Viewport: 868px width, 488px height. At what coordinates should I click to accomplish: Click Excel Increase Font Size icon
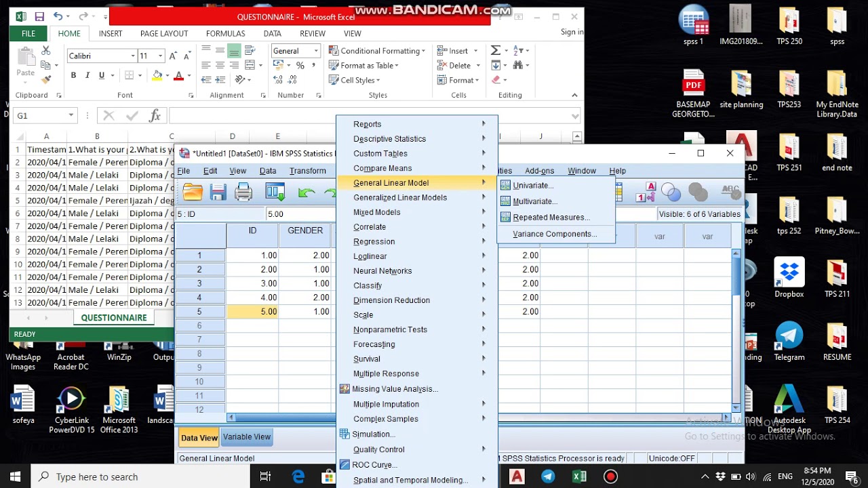point(173,56)
